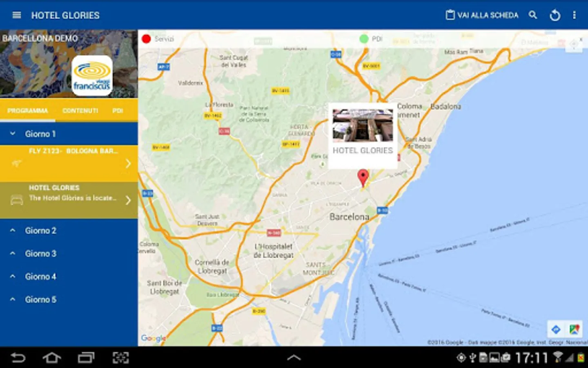Click the my-location button on map

(574, 44)
